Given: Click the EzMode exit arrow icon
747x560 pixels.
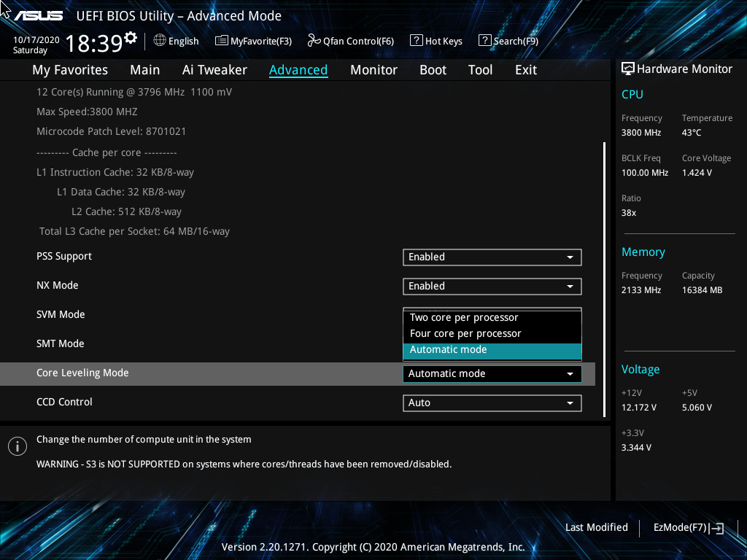Looking at the screenshot, I should click(716, 528).
